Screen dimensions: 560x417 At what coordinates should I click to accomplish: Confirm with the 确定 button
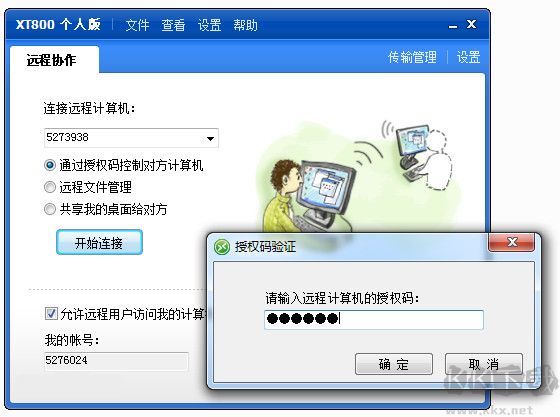(x=394, y=364)
